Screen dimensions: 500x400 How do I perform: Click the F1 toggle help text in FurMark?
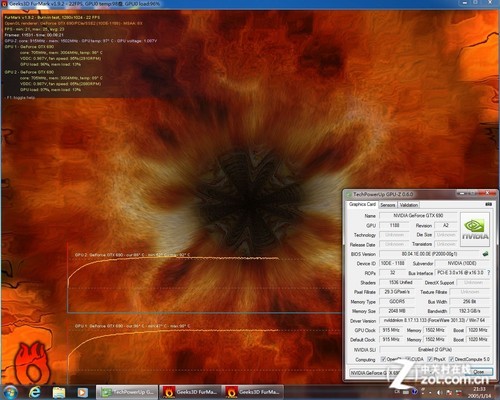21,98
